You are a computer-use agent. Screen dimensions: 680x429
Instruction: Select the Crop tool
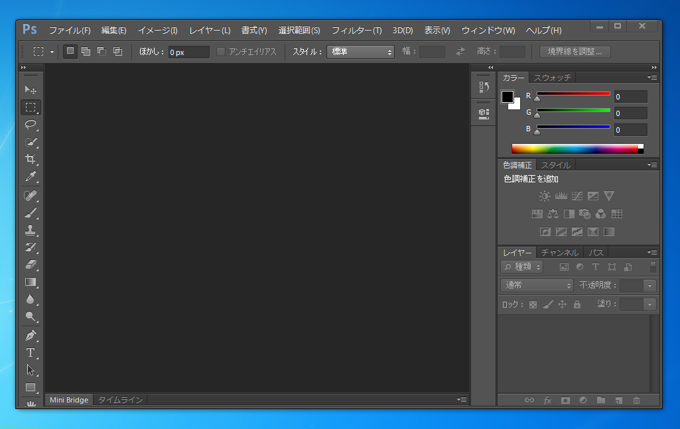click(x=30, y=159)
